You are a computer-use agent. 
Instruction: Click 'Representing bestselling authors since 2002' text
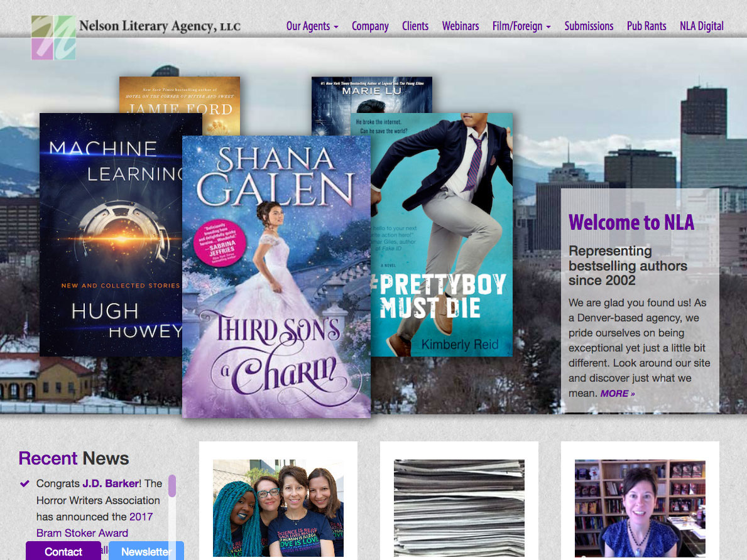(628, 265)
